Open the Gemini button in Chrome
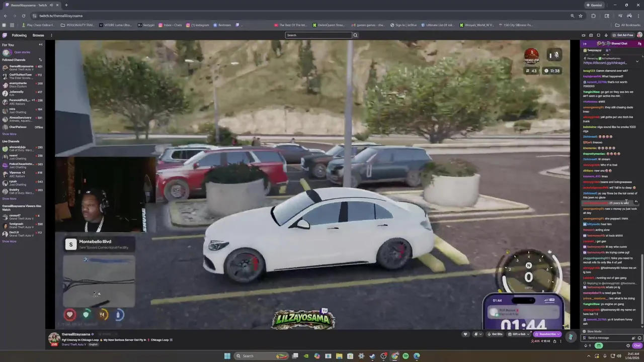Viewport: 644px width, 362px height. tap(594, 5)
